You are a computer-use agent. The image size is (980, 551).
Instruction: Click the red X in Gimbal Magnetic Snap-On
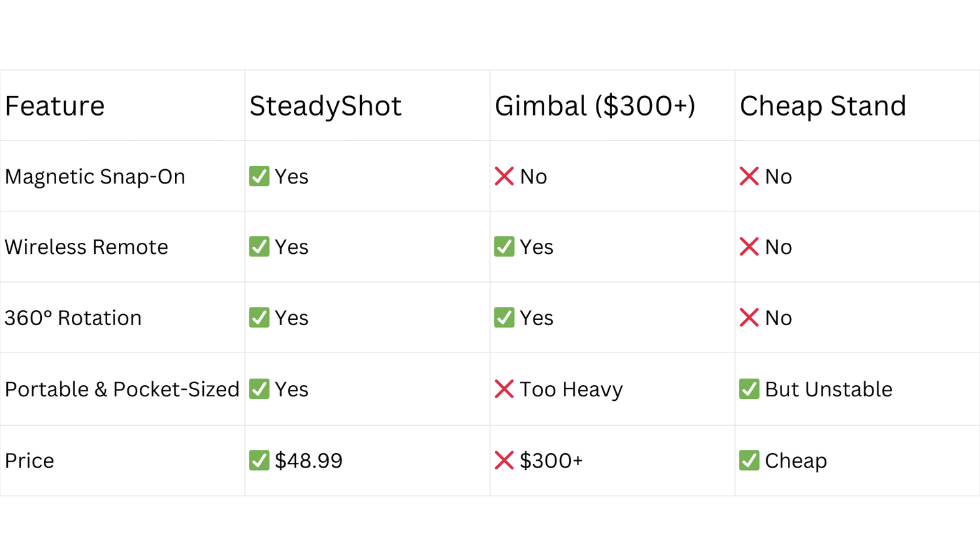tap(504, 176)
